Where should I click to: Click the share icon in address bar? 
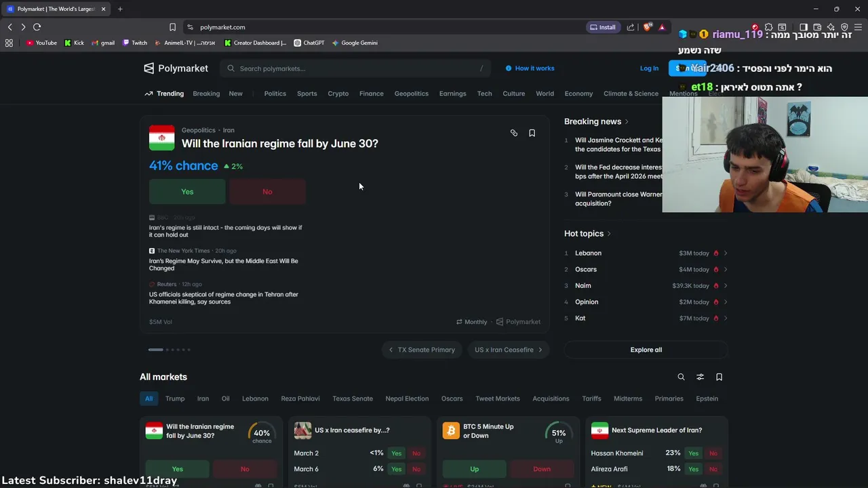(631, 27)
